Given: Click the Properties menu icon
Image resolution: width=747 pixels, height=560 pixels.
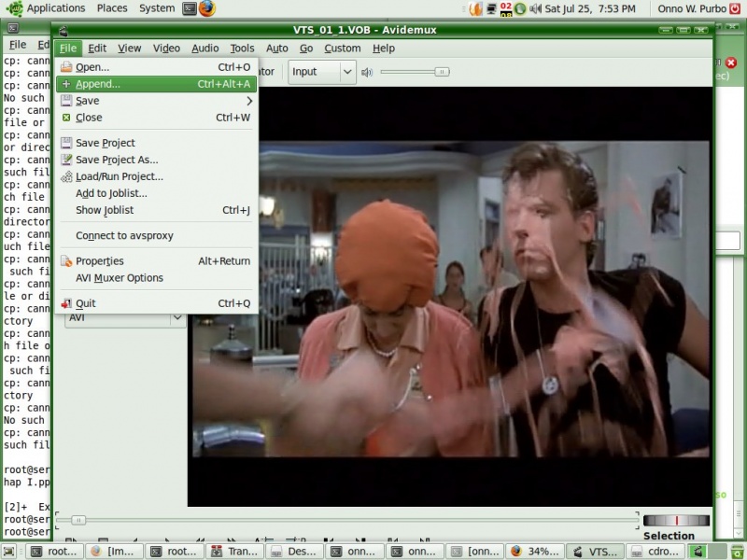Looking at the screenshot, I should (68, 260).
